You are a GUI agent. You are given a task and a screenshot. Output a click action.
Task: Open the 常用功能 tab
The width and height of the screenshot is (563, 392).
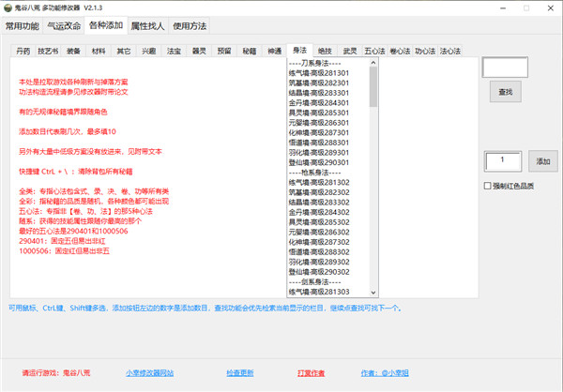tap(23, 26)
